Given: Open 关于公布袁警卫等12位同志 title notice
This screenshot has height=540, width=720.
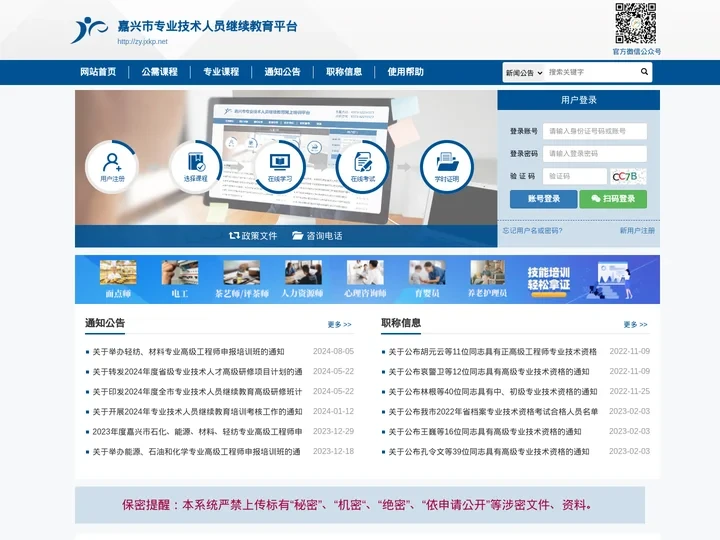Looking at the screenshot, I should point(489,372).
